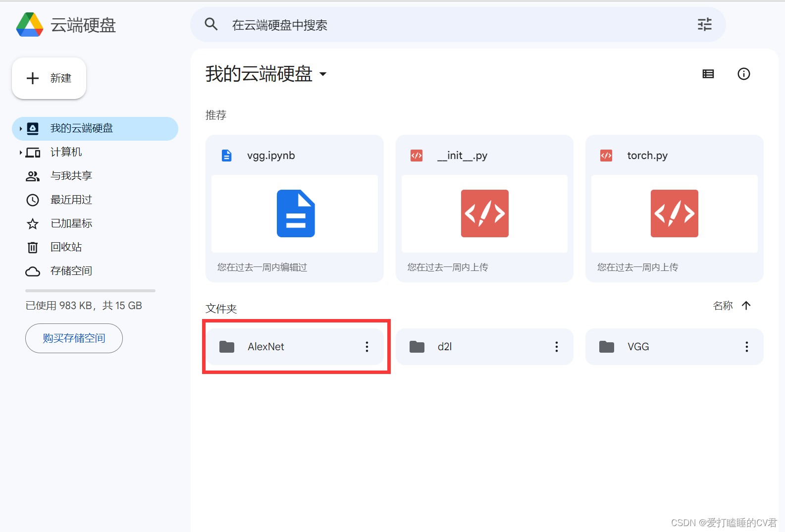This screenshot has height=532, width=785.
Task: Expand 计算机 tree arrow in sidebar
Action: tap(21, 153)
